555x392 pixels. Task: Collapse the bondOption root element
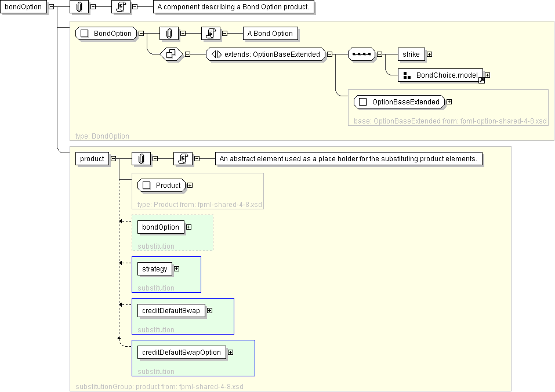pyautogui.click(x=52, y=7)
